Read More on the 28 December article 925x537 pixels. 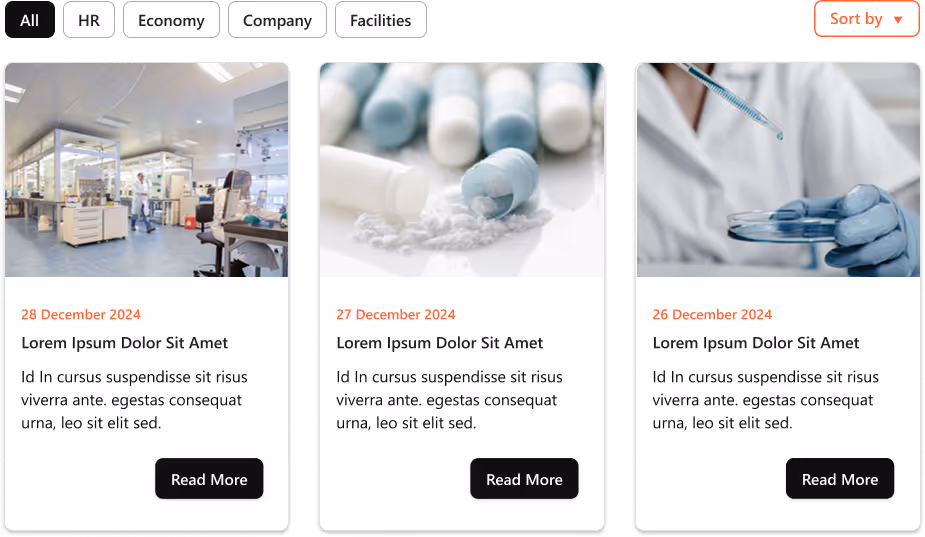pyautogui.click(x=209, y=479)
